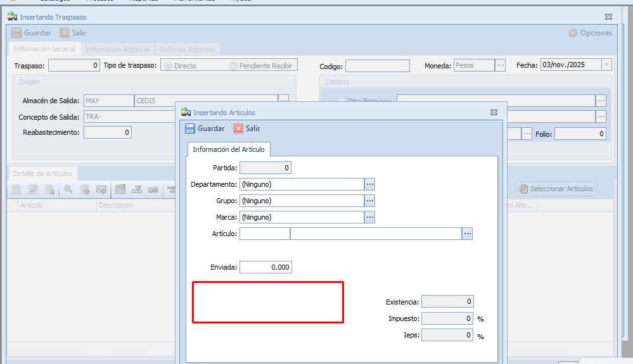This screenshot has height=364, width=633.
Task: Open the Marca lookup ellipsis button
Action: tap(370, 217)
